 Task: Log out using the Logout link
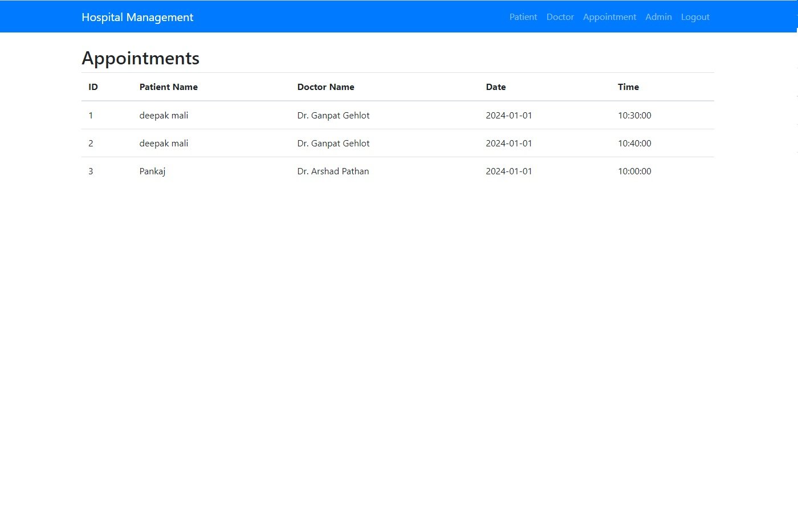pos(695,17)
